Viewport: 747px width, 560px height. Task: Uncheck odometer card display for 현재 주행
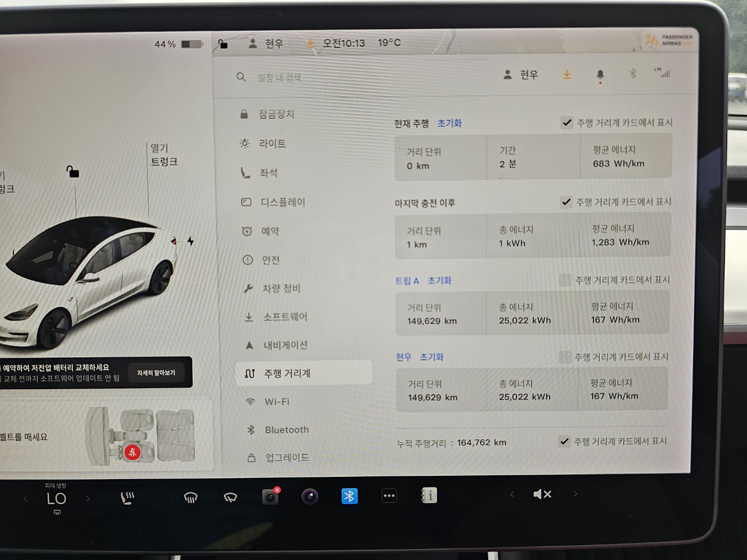coord(567,123)
